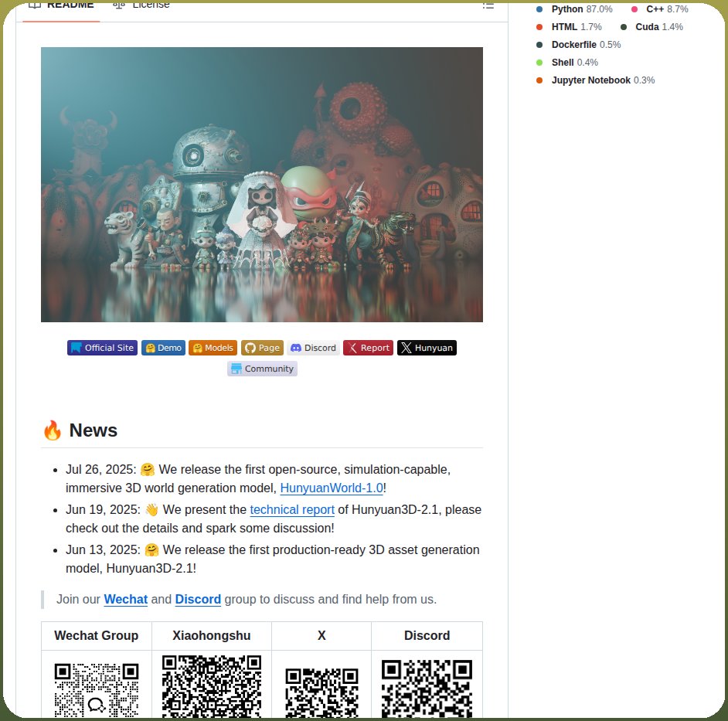Screen dimensions: 728x721
Task: Click the Wechat Group table header
Action: click(97, 635)
